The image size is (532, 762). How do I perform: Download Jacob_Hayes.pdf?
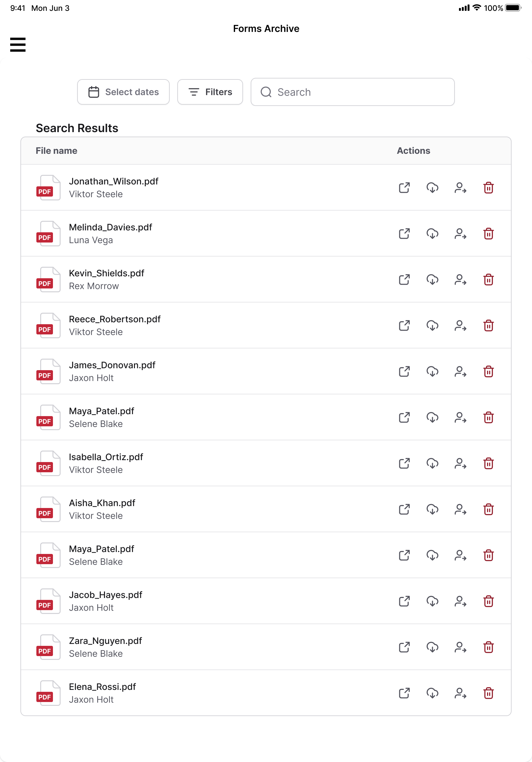432,601
